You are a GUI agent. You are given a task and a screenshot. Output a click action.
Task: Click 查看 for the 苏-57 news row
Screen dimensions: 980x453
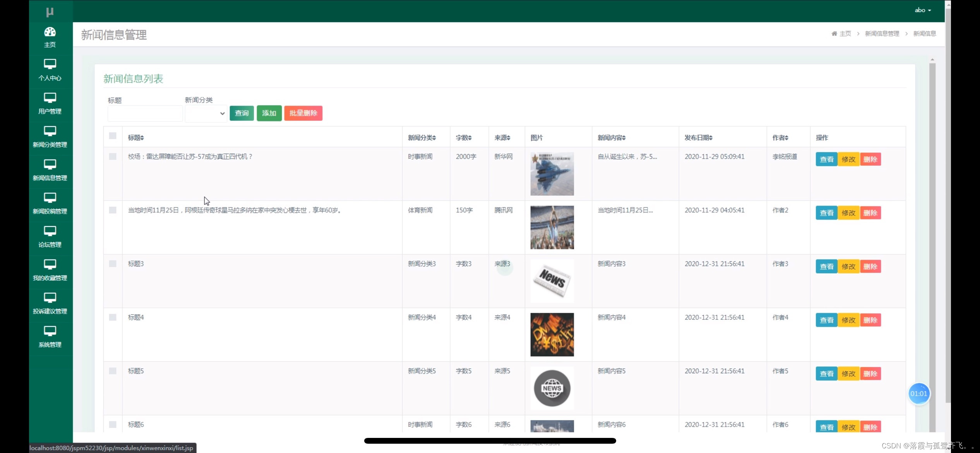point(827,159)
